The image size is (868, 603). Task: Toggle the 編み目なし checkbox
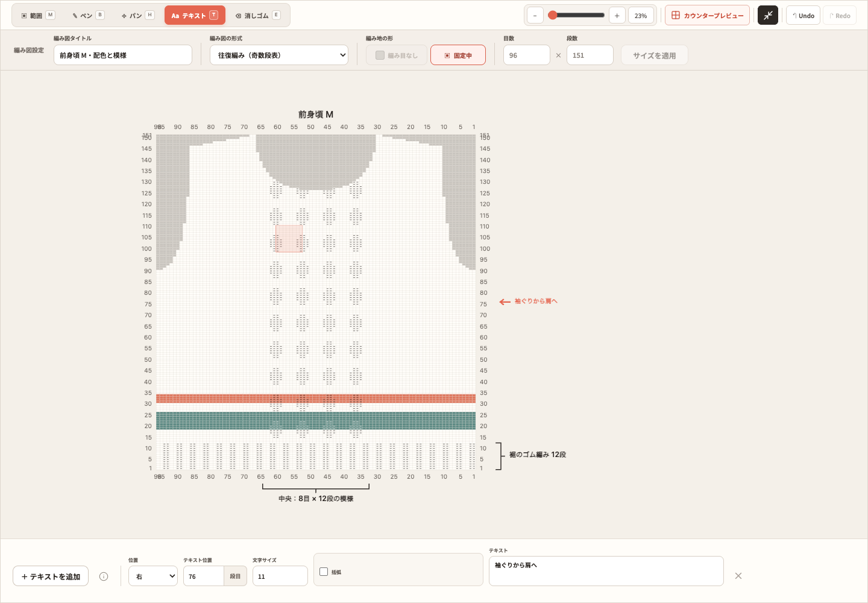(x=397, y=55)
